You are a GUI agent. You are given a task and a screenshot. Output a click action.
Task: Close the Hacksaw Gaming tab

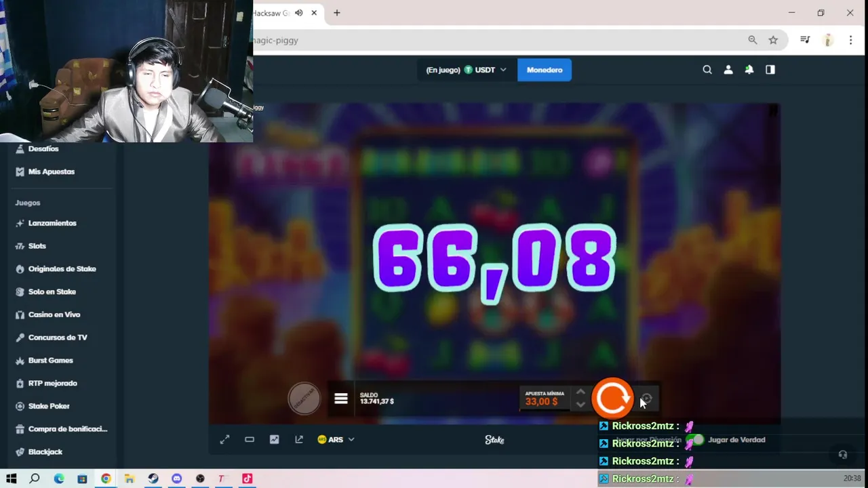(x=314, y=13)
